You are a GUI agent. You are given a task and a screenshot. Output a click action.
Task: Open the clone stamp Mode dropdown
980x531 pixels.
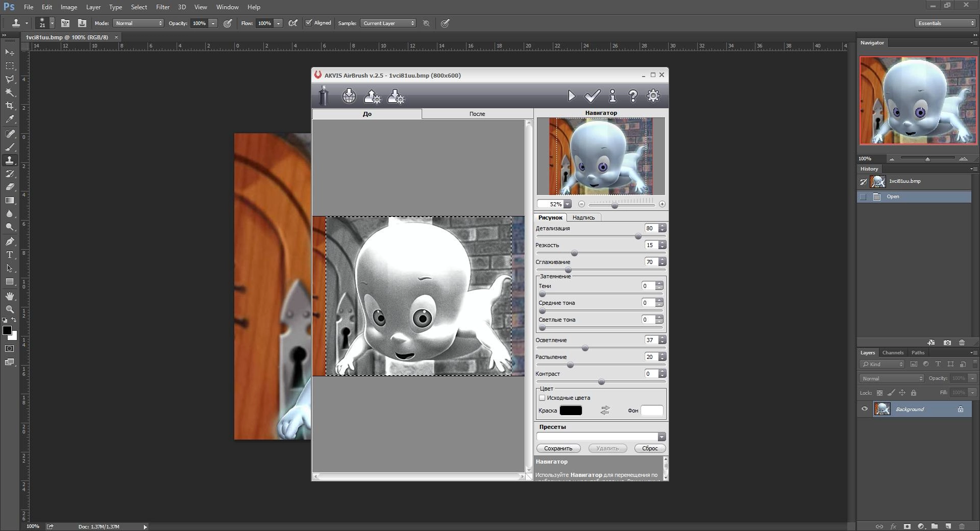coord(138,23)
